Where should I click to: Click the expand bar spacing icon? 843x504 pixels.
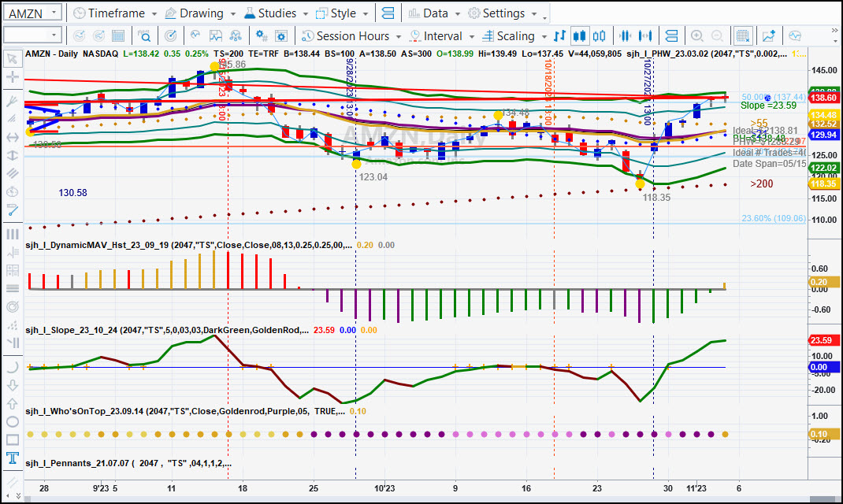tap(645, 36)
